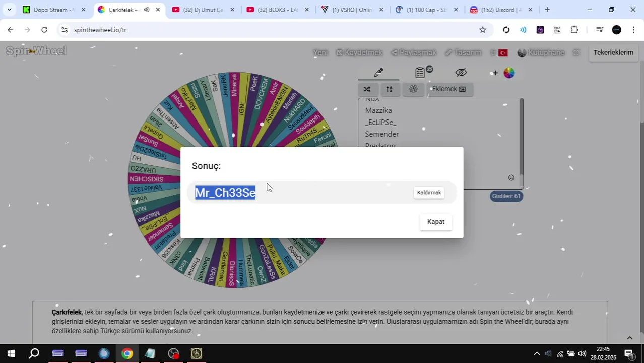Open OBS Studio from taskbar
The width and height of the screenshot is (644, 363).
[x=173, y=354]
